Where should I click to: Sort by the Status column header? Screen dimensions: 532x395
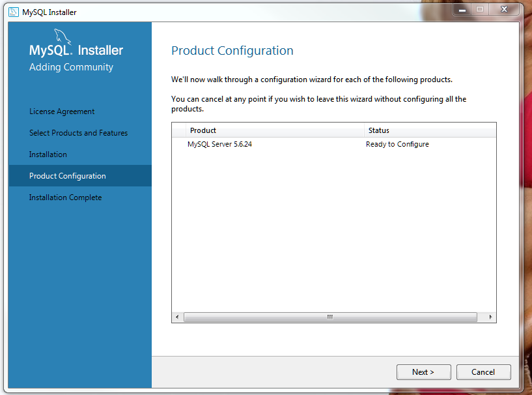(x=430, y=130)
